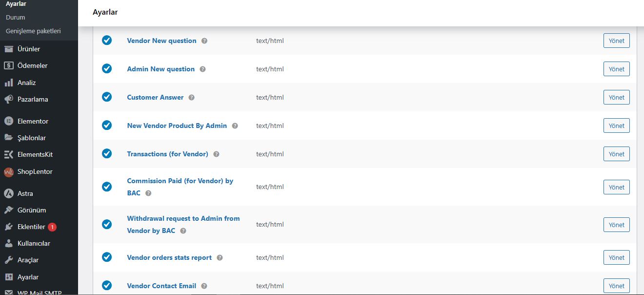Click Yönet for Vendor orders stats report
644x295 pixels.
(x=616, y=257)
